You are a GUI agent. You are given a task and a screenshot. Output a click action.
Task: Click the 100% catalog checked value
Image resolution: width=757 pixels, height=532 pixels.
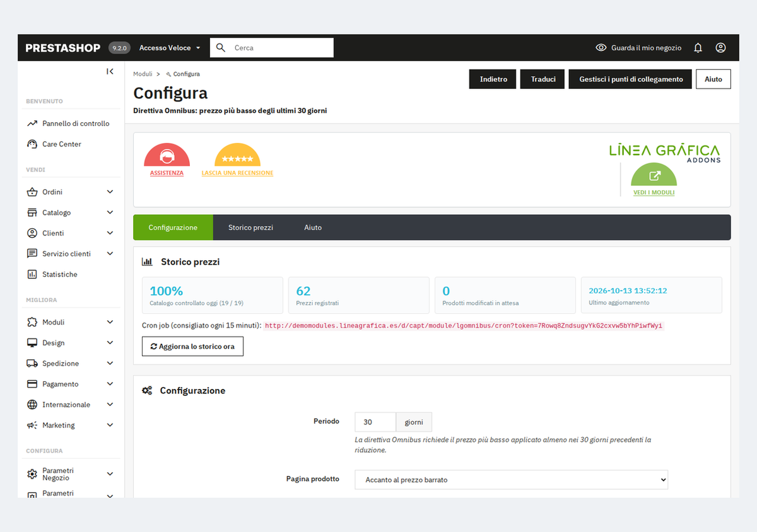click(x=167, y=291)
